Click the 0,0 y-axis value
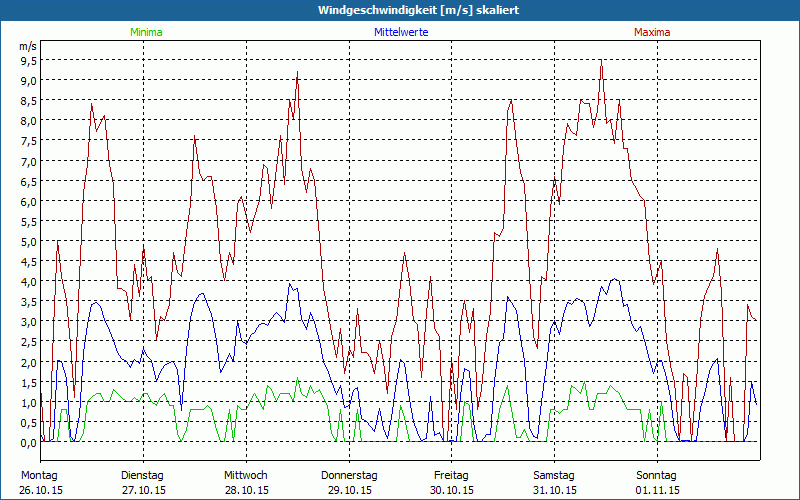 (x=29, y=443)
